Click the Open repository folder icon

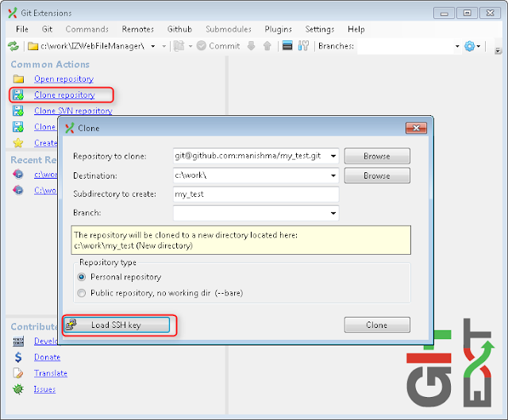pos(18,79)
